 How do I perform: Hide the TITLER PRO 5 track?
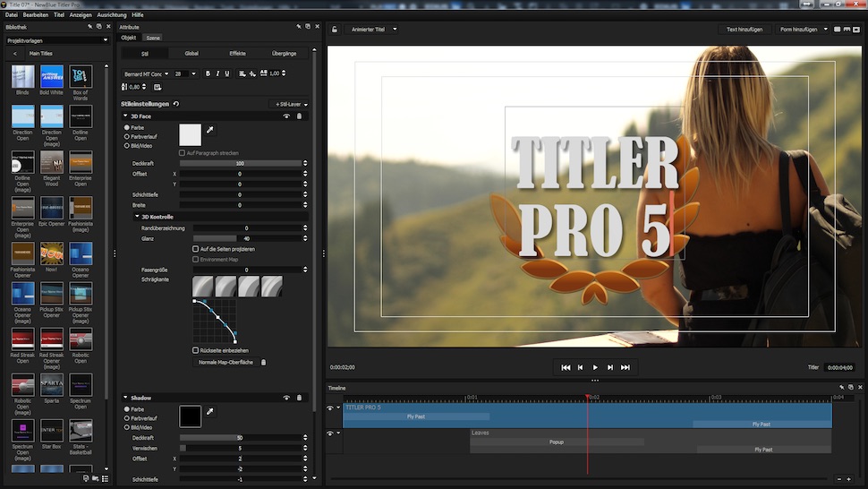pyautogui.click(x=330, y=407)
